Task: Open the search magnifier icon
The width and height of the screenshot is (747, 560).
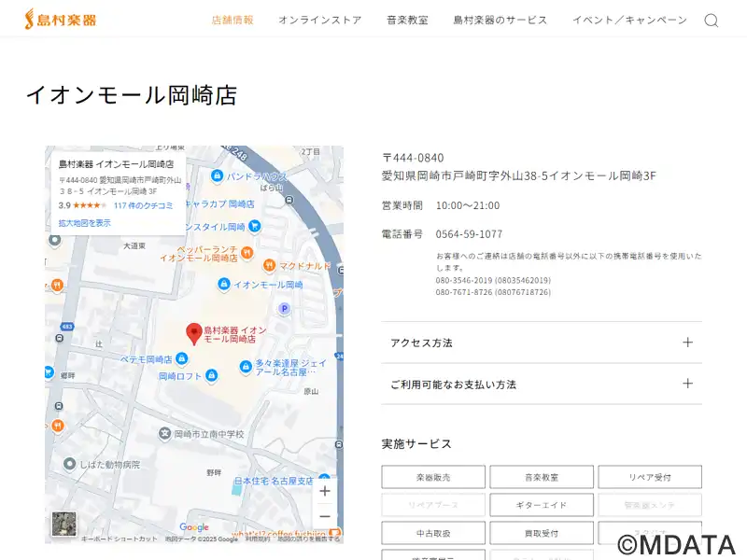Action: 712,21
